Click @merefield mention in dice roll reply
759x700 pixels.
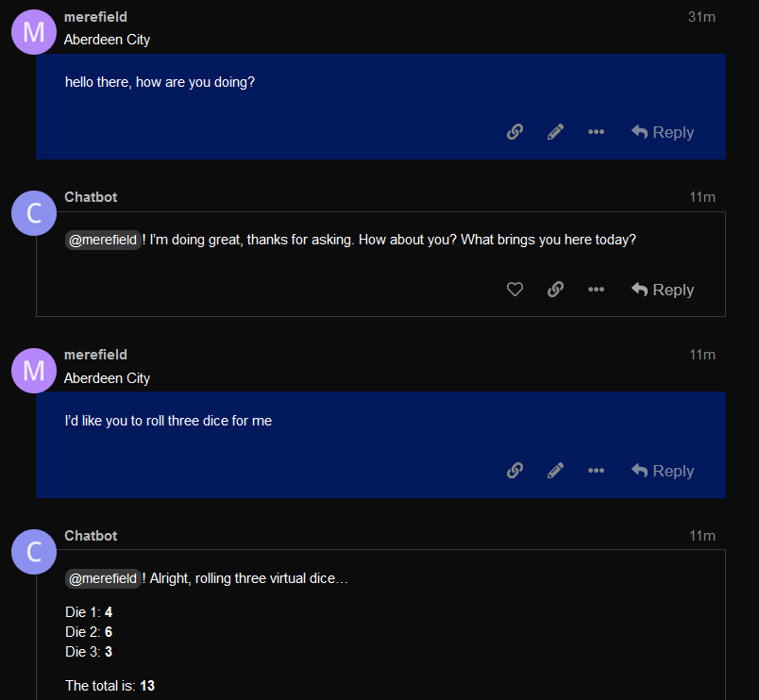[103, 578]
